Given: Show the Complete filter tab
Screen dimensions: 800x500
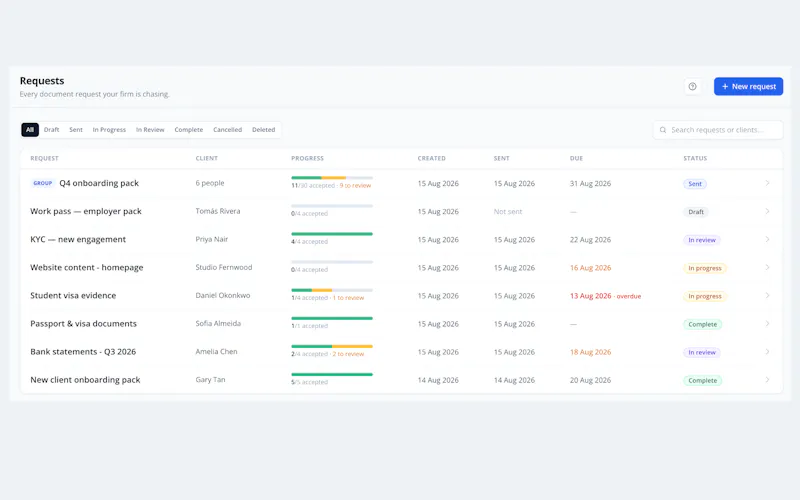Looking at the screenshot, I should [x=189, y=130].
